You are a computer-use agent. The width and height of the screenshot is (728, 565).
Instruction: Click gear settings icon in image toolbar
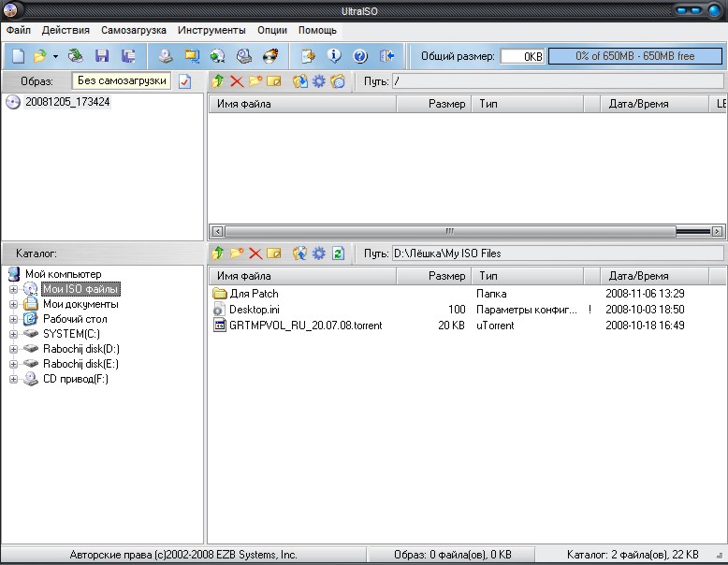point(318,81)
